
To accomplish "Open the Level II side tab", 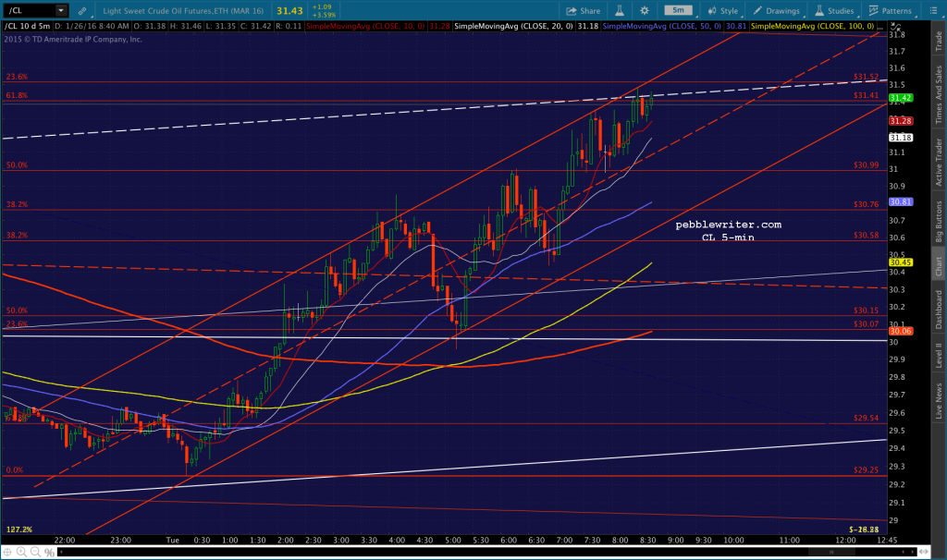I will 939,355.
